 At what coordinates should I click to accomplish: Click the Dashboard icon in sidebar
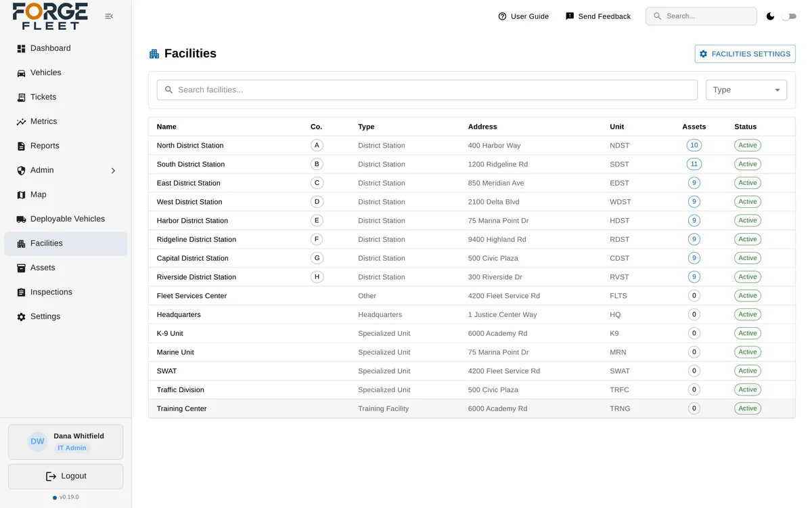pyautogui.click(x=21, y=49)
